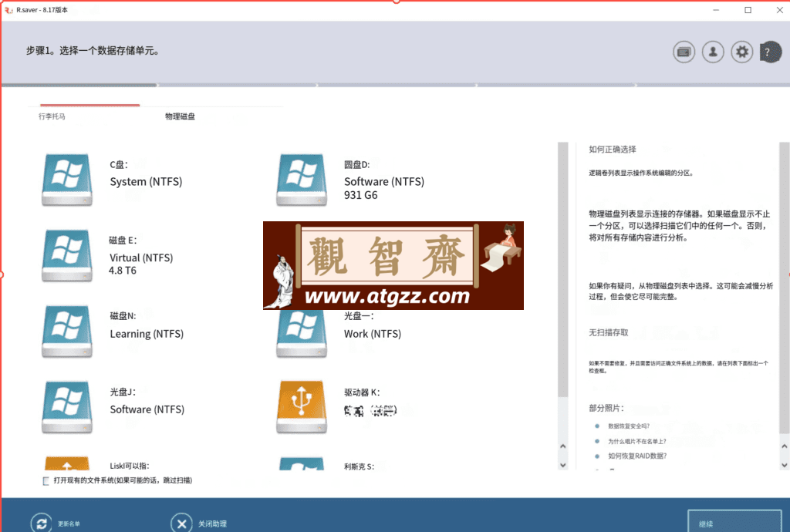Screen dimensions: 790x532
Task: Open the 数据恢复安全吗? link
Action: [x=629, y=426]
